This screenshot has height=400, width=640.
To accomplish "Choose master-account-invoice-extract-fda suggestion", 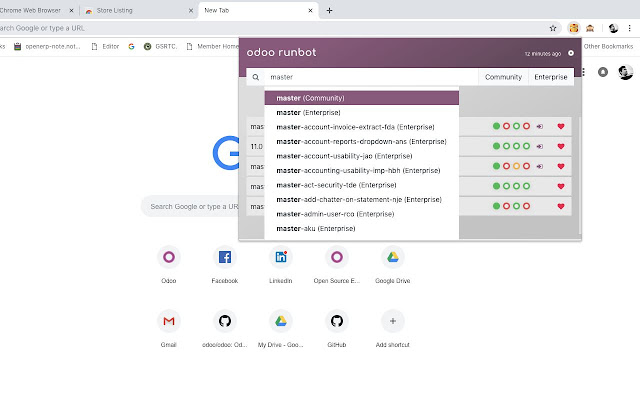I will (x=362, y=127).
